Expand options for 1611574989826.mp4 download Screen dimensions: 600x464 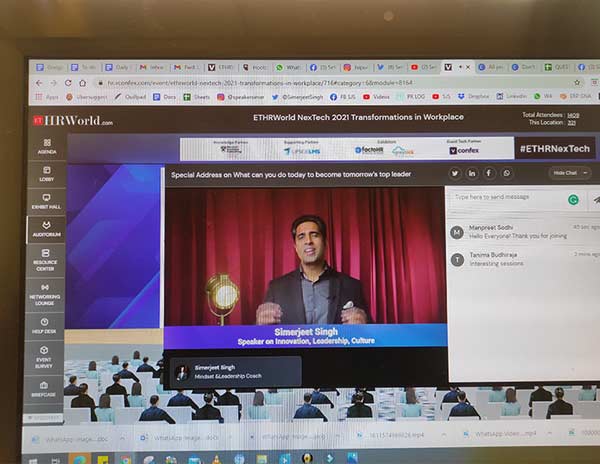coord(443,435)
